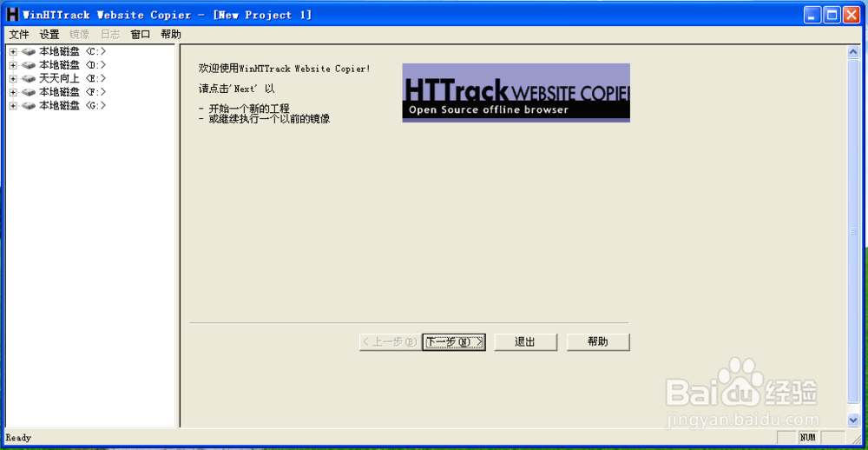Click the 下一步(N) button
868x450 pixels.
point(454,342)
